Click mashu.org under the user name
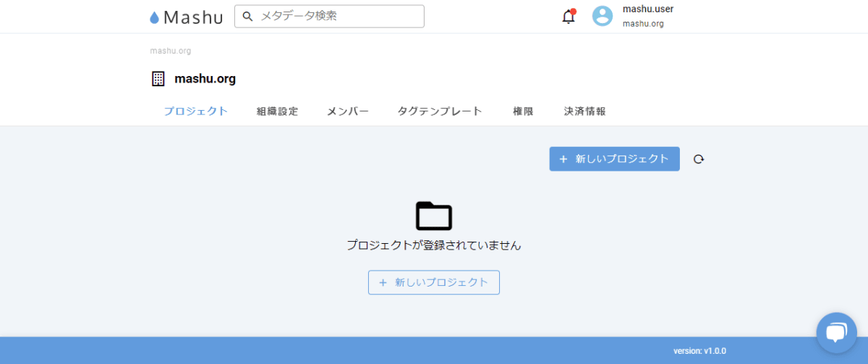 (643, 24)
